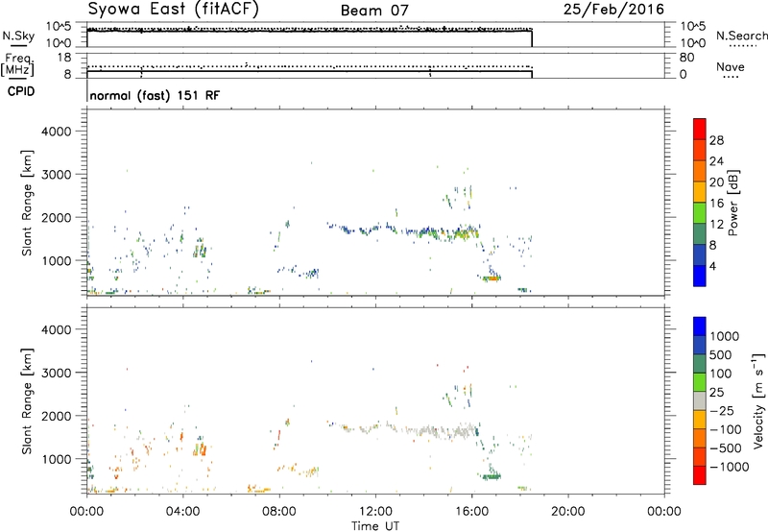The image size is (768, 532).
Task: Click the 'Syowa East (fitACF)' title
Action: (x=174, y=10)
